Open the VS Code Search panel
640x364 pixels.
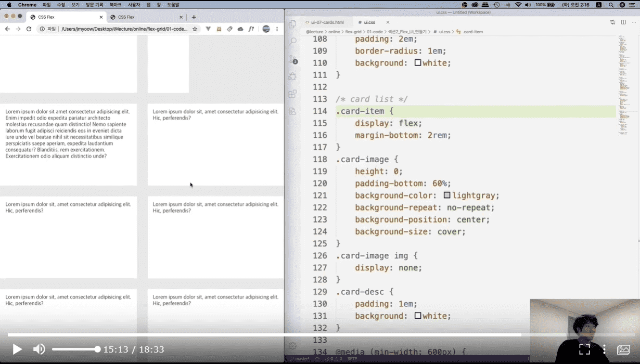(x=292, y=42)
